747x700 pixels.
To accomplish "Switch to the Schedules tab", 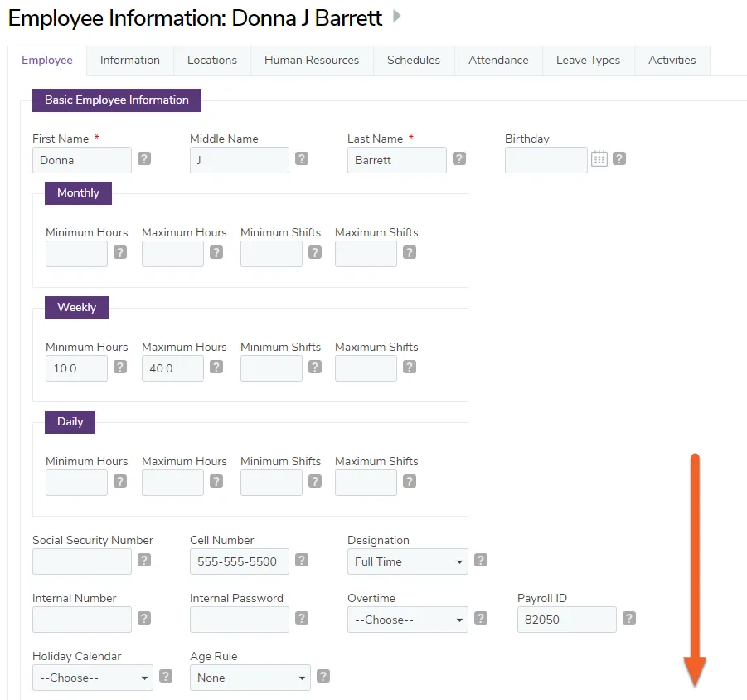I will tap(414, 61).
